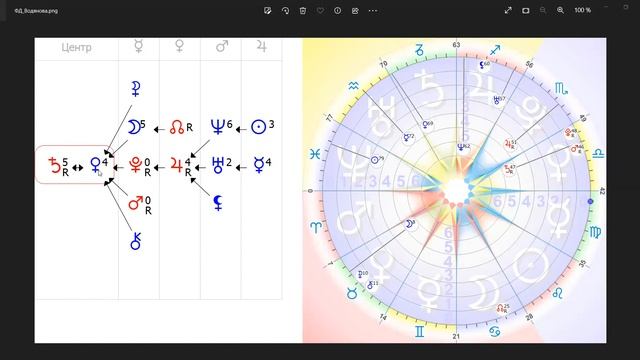The width and height of the screenshot is (640, 360).
Task: Mark photo as favorite with heart icon
Action: coord(320,11)
